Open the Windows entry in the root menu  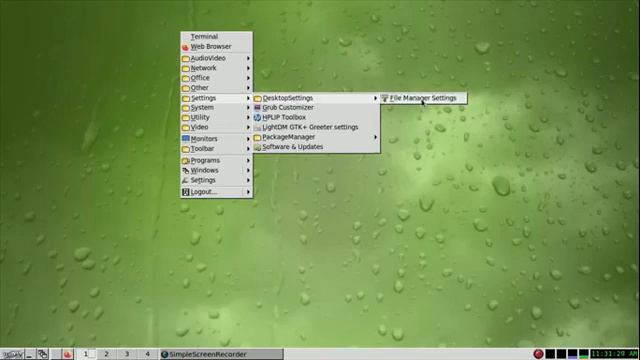click(216, 170)
